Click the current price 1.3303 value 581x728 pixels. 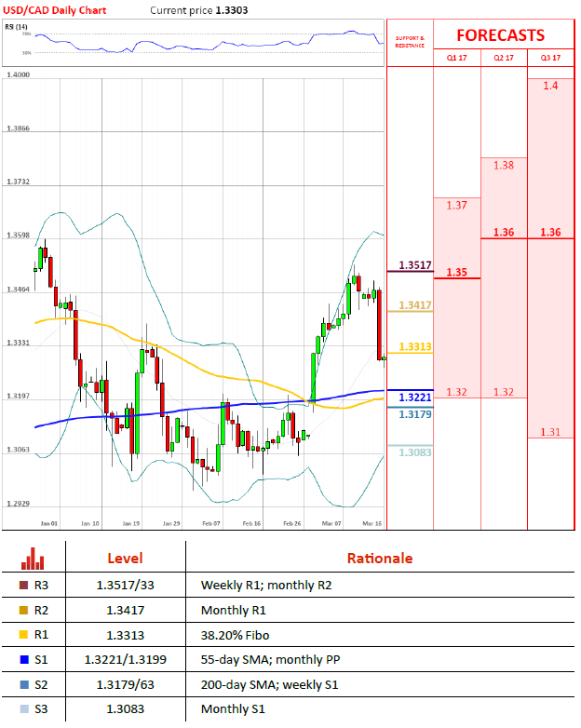232,10
